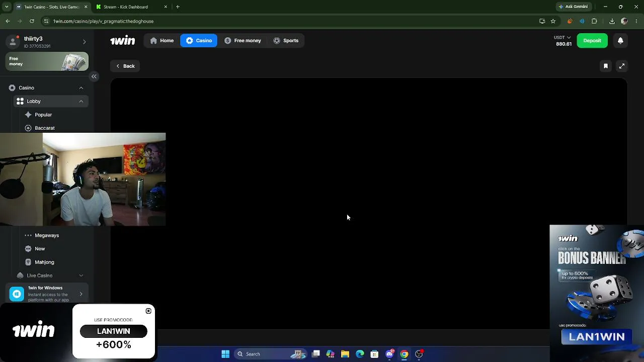This screenshot has height=362, width=644.
Task: Switch to the Sports tab
Action: [286, 41]
